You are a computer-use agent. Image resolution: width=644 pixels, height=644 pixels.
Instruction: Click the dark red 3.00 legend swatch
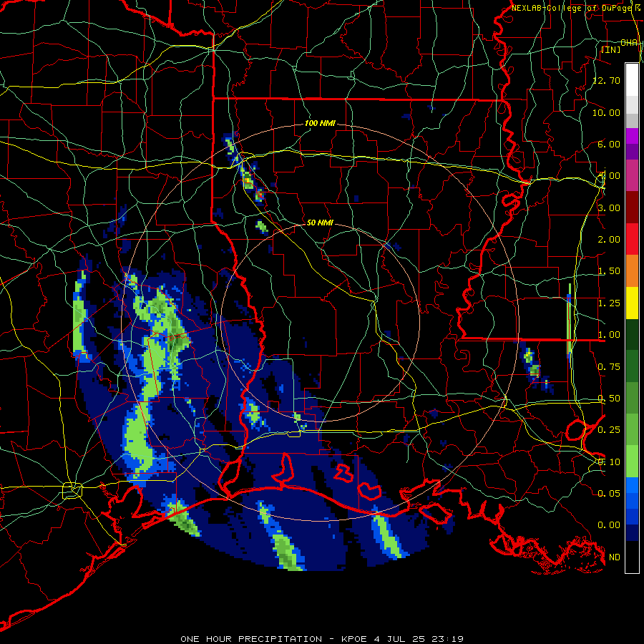[x=632, y=208]
